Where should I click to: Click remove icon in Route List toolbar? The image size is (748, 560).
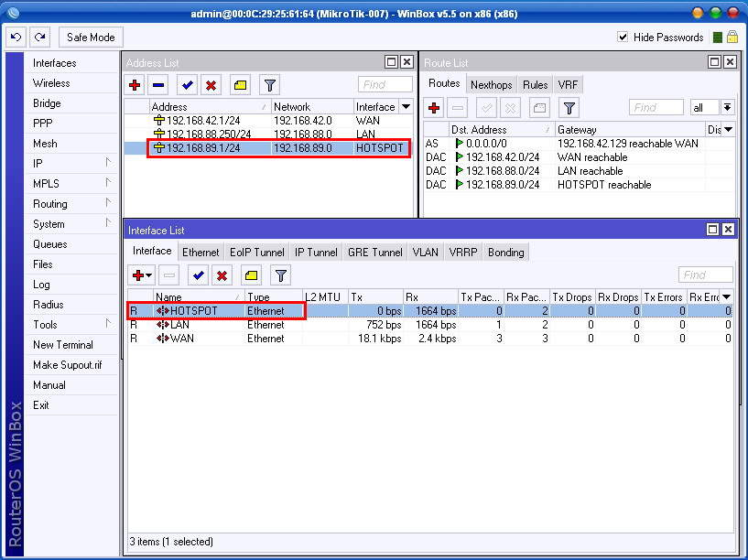[x=458, y=108]
